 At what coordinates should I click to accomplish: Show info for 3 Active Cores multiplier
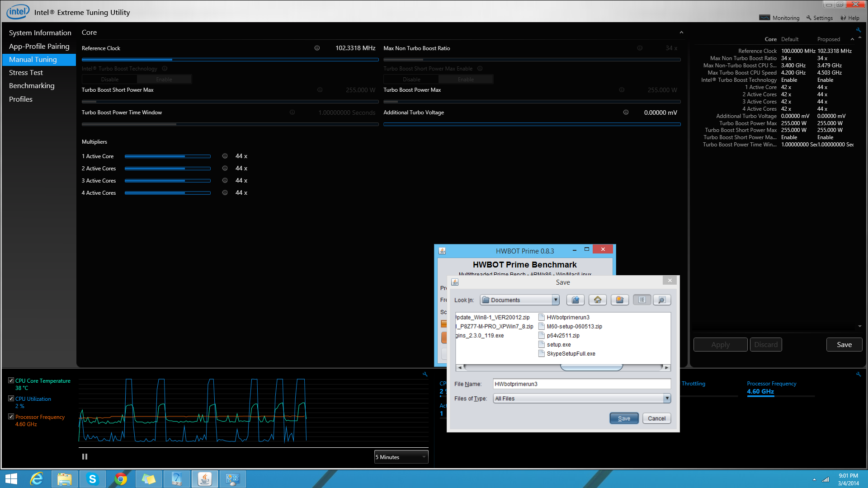[225, 180]
